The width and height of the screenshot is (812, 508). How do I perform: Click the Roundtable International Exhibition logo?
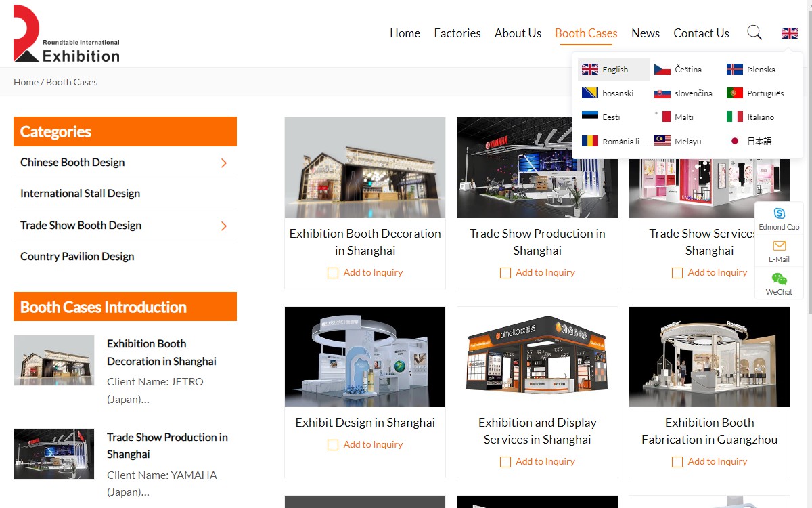[66, 34]
